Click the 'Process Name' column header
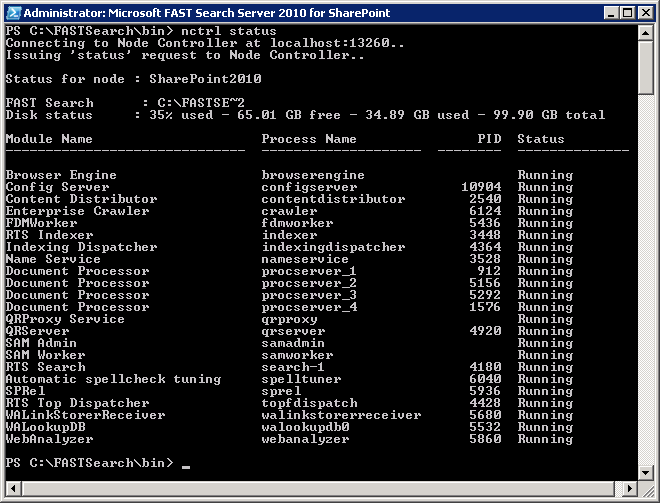 click(x=309, y=139)
